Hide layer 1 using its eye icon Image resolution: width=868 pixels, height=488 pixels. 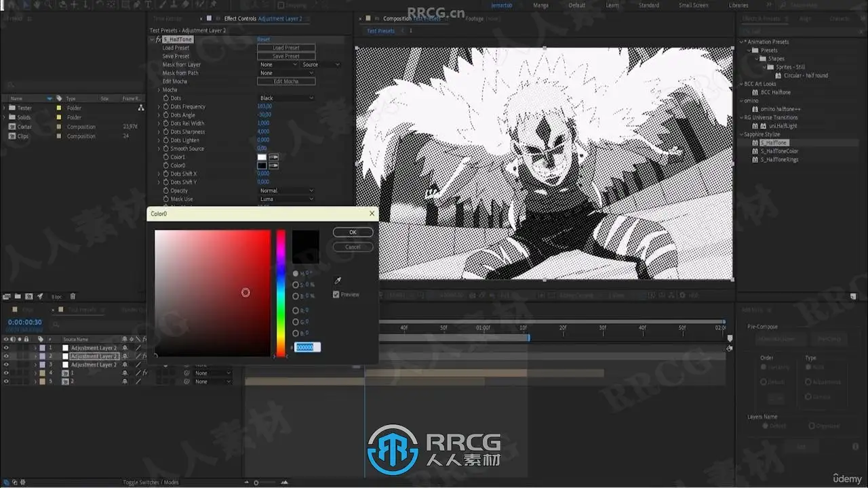6,348
